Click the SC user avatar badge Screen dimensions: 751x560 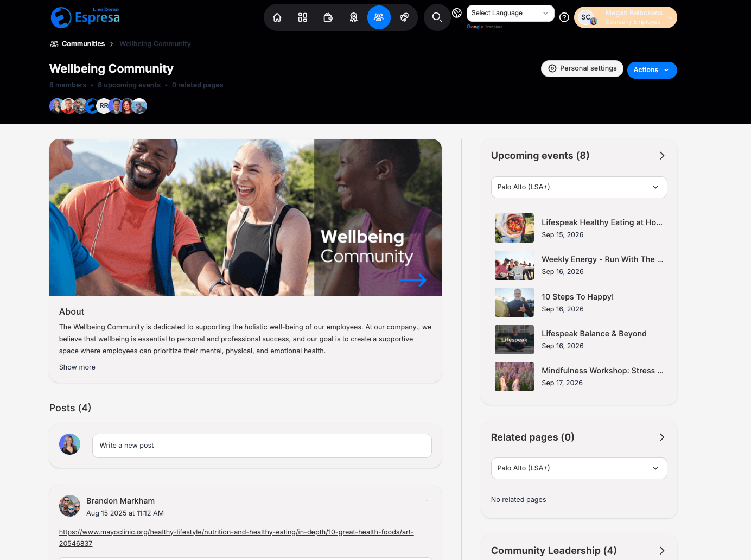coord(586,17)
